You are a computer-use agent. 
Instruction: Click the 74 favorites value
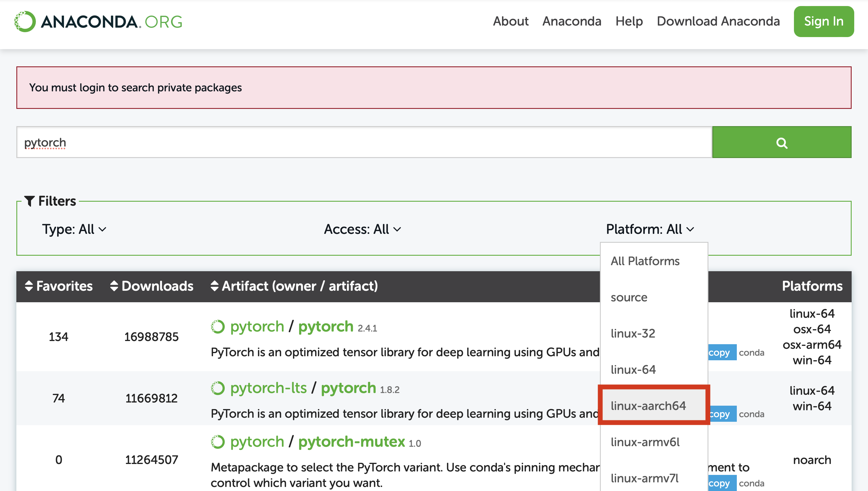coord(58,398)
